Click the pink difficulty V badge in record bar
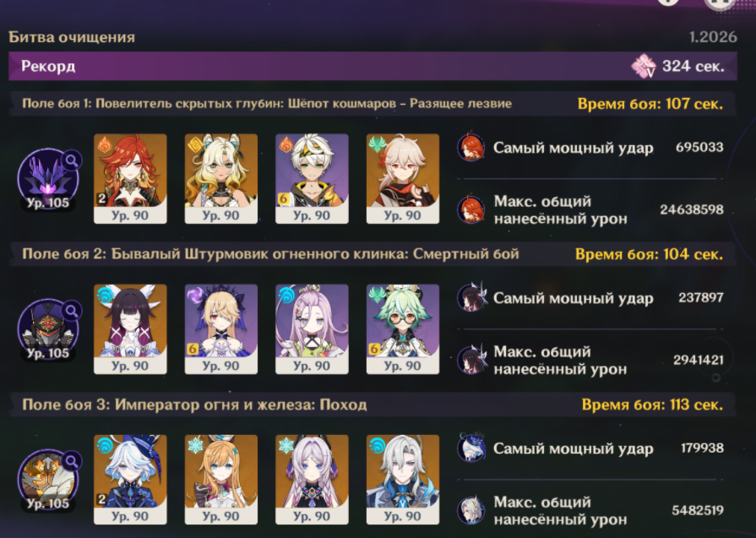Viewport: 756px width, 538px height. (x=644, y=66)
